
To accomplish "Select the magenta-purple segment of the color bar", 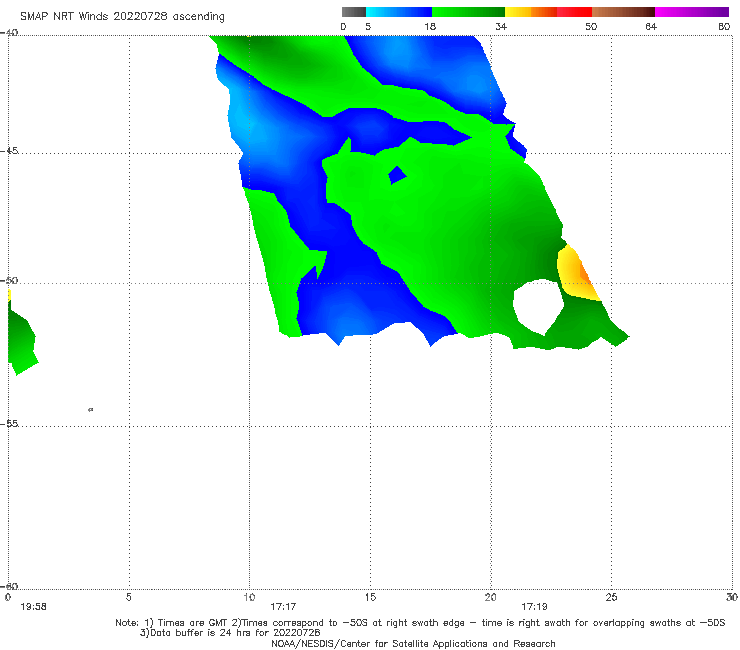I will click(692, 12).
